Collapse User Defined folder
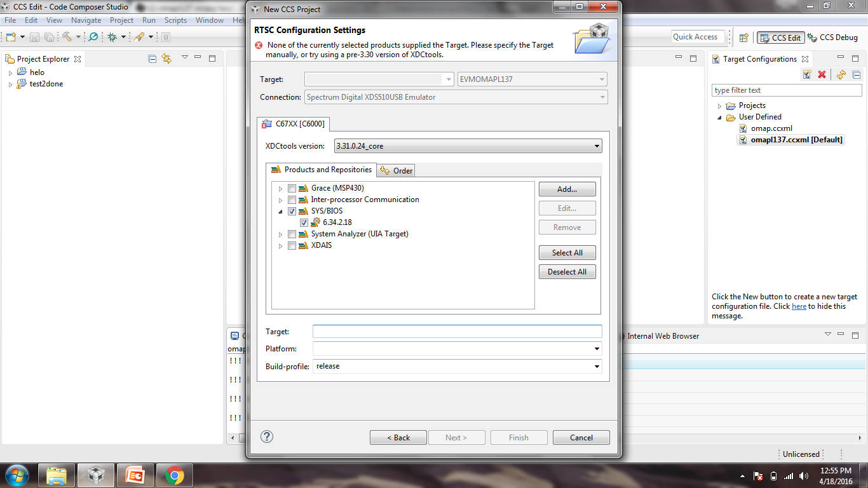Screen dimensions: 868x488 pyautogui.click(x=719, y=118)
